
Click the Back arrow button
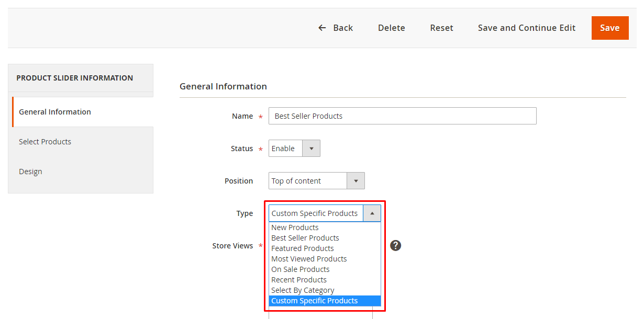point(336,28)
